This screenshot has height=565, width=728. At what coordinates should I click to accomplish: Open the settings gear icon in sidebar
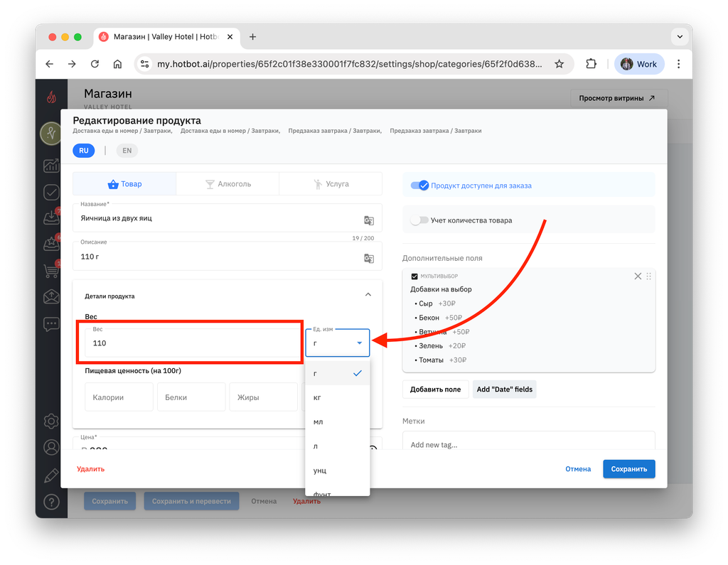[x=51, y=421]
